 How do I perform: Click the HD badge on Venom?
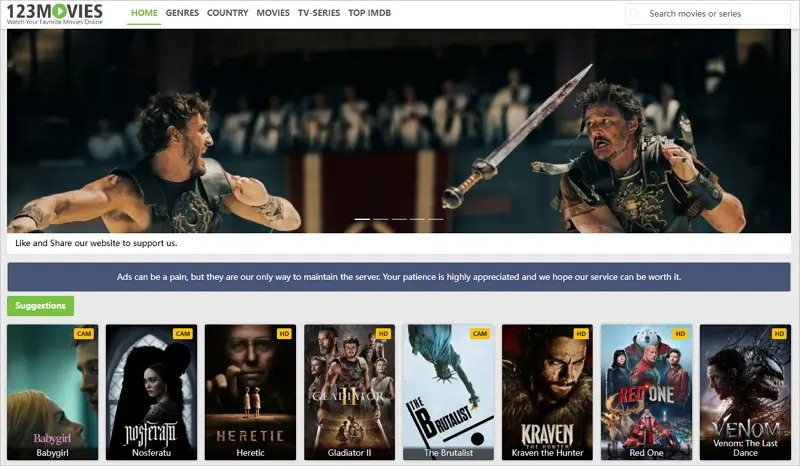(779, 334)
